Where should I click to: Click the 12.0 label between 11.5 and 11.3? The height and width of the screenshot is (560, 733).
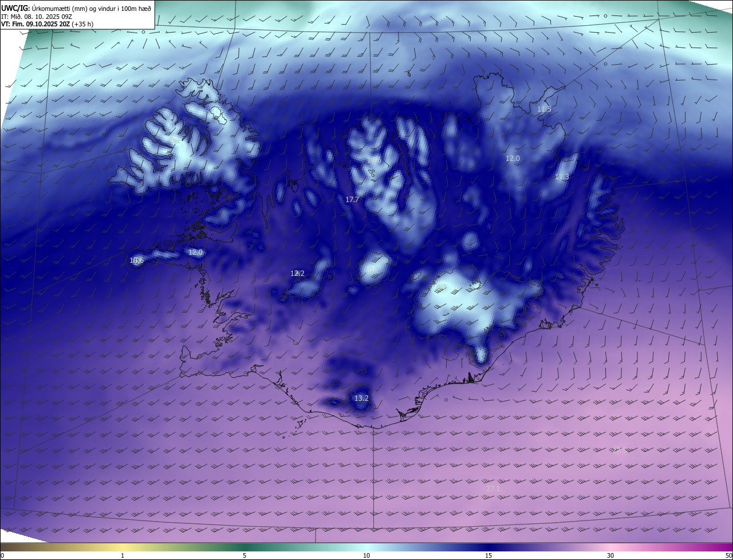pos(513,159)
